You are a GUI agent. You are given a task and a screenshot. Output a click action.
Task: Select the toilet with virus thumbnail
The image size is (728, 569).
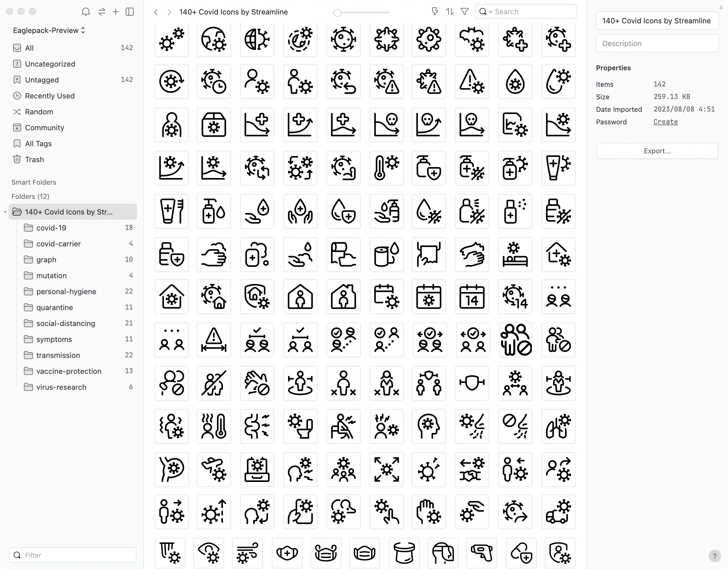click(300, 426)
